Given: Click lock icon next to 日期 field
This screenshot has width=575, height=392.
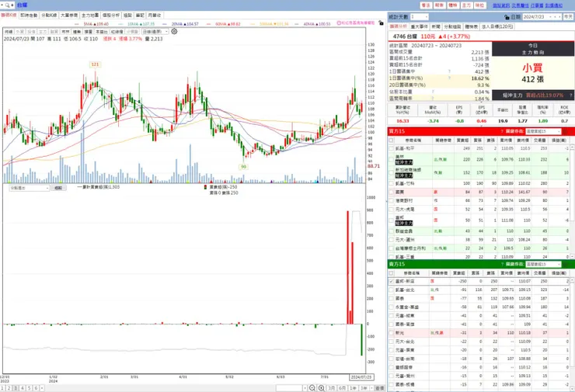Looking at the screenshot, I should tap(507, 17).
